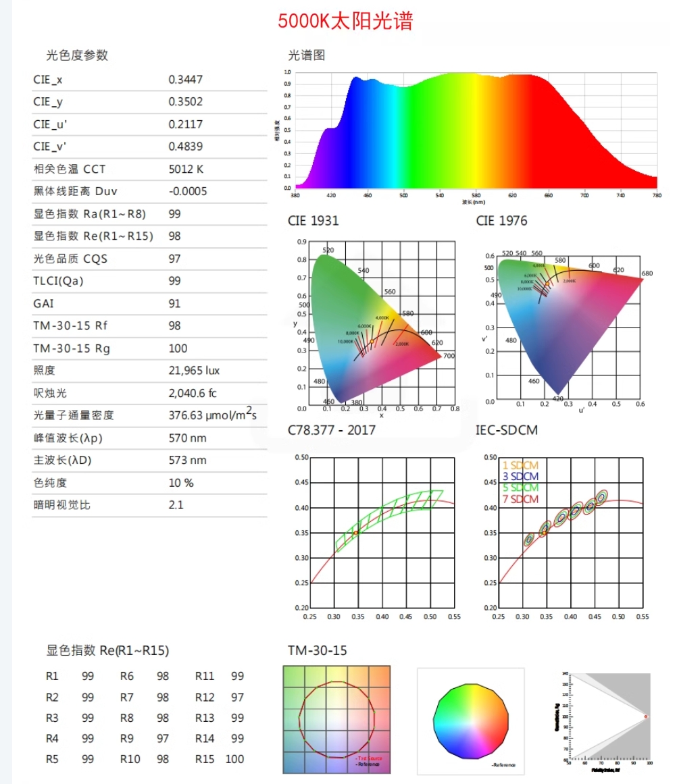The height and width of the screenshot is (784, 677).
Task: Click the "5 SDCM" green legend entry
Action: (x=520, y=488)
